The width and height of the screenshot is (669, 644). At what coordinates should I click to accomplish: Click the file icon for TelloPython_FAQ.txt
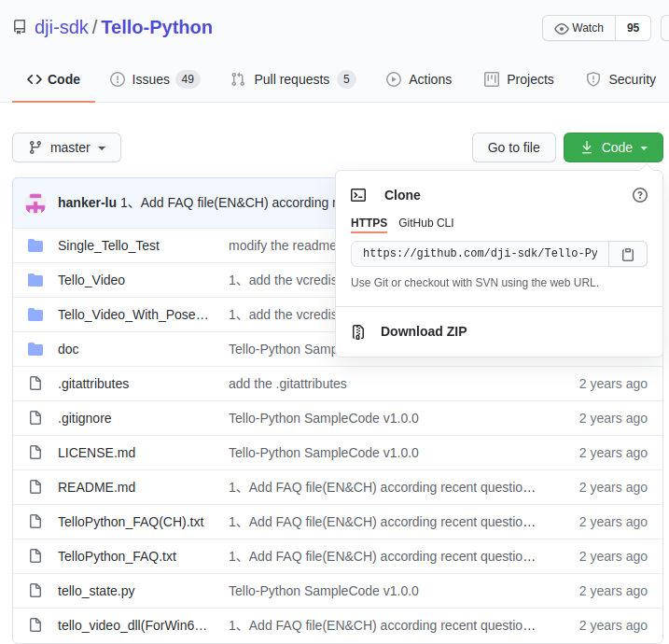pos(35,556)
